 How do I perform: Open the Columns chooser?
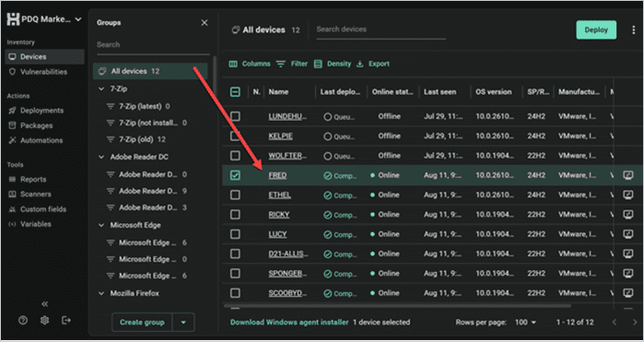coord(250,65)
